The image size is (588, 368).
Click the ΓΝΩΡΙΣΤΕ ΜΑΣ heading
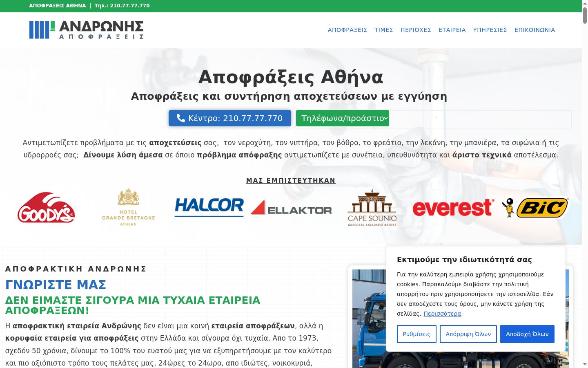point(56,285)
